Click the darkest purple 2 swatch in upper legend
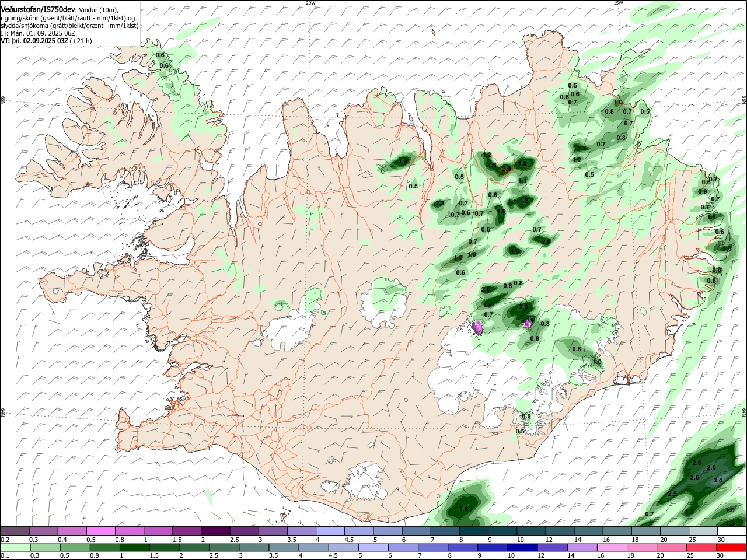This screenshot has width=747, height=560. (215, 531)
